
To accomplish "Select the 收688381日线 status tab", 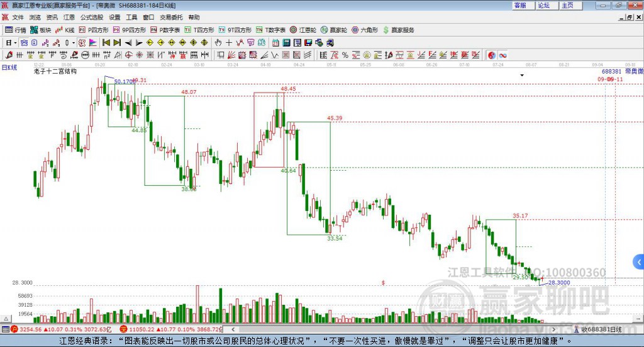I will [597, 329].
